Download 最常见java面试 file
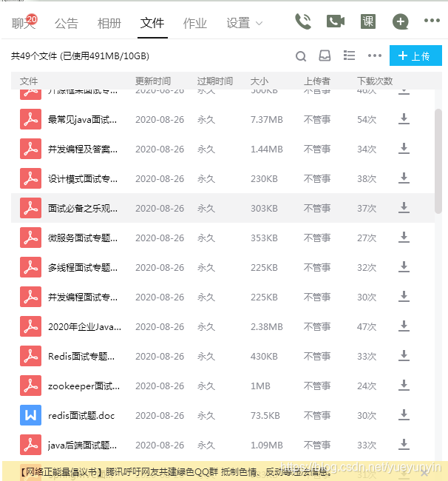 click(404, 119)
